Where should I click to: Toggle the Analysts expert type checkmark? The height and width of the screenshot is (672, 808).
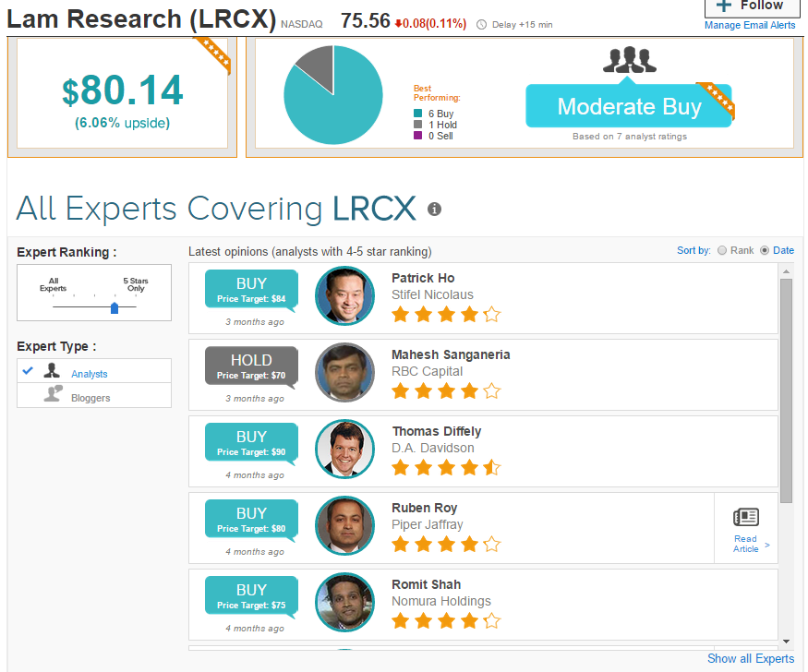pos(28,370)
